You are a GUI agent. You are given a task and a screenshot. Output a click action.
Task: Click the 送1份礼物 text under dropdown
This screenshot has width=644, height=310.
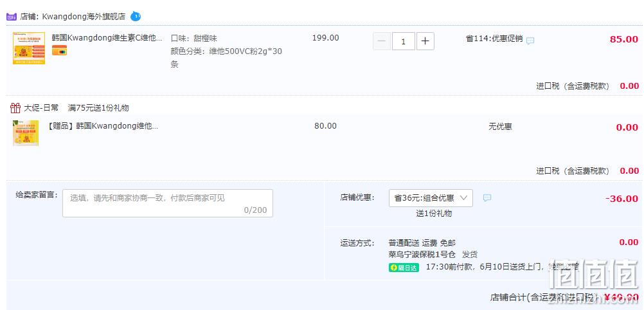[x=434, y=214]
